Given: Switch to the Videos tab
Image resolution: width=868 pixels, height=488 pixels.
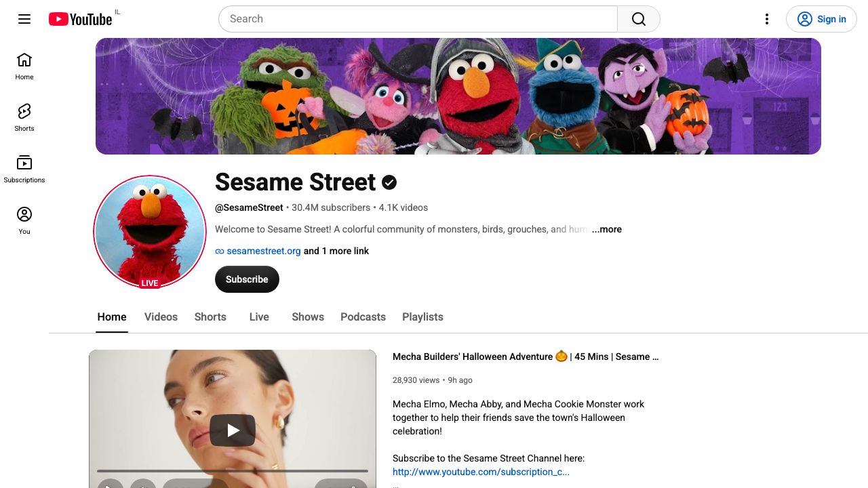Looking at the screenshot, I should [161, 317].
